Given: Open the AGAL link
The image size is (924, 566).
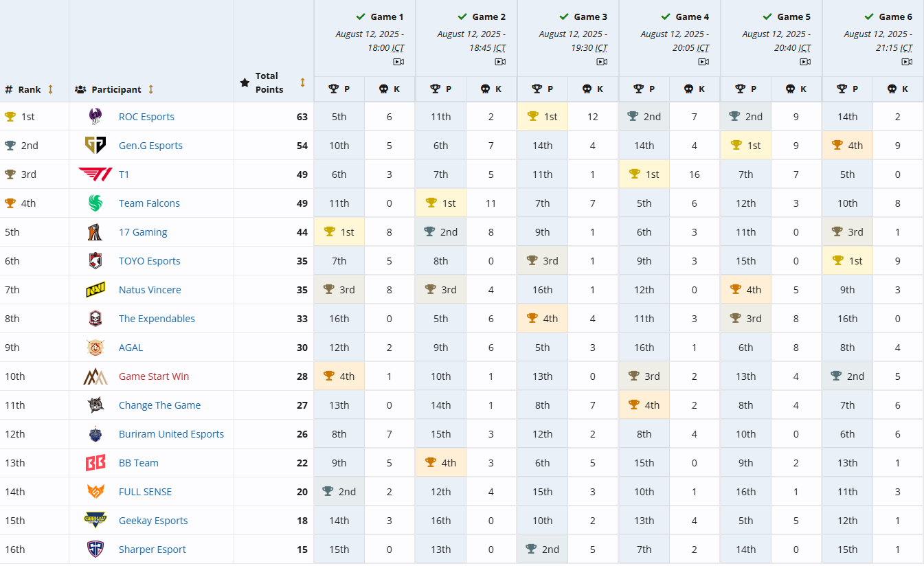Looking at the screenshot, I should point(131,348).
